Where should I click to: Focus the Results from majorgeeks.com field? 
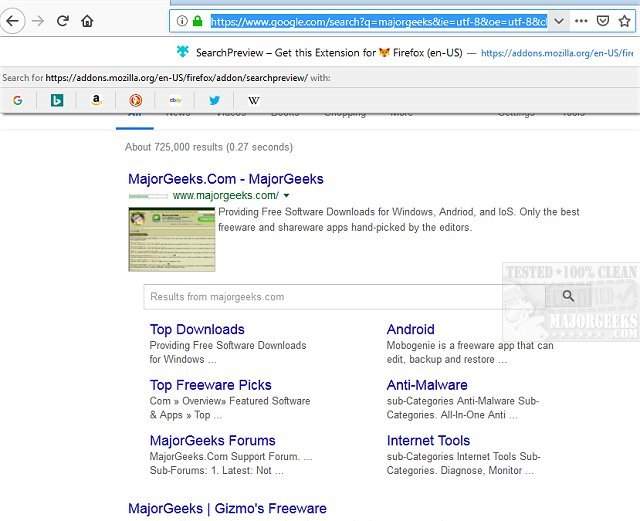[344, 296]
